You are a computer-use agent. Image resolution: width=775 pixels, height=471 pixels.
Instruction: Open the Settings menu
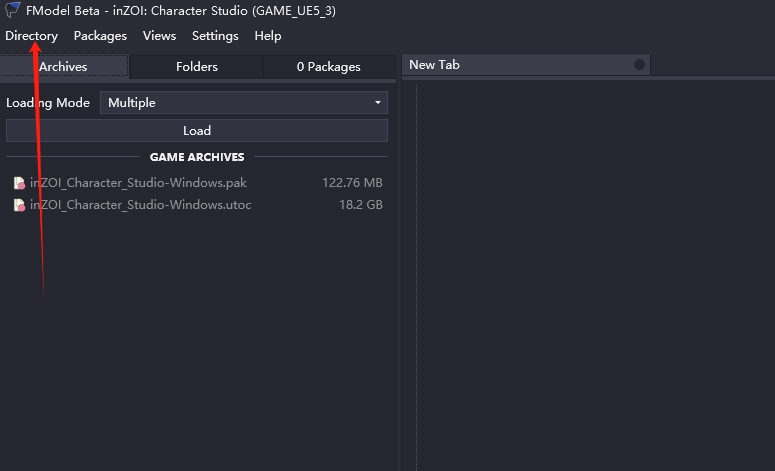coord(215,36)
